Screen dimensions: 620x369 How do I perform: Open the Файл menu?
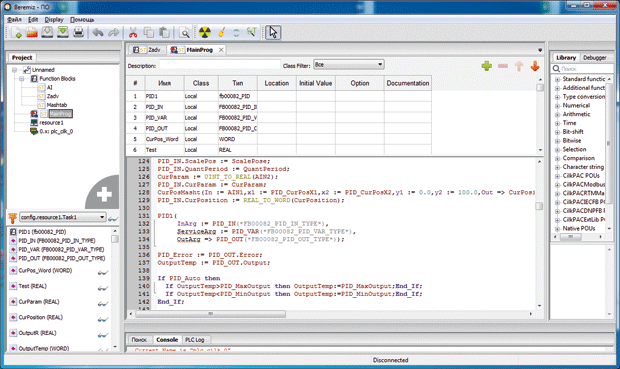[x=14, y=19]
